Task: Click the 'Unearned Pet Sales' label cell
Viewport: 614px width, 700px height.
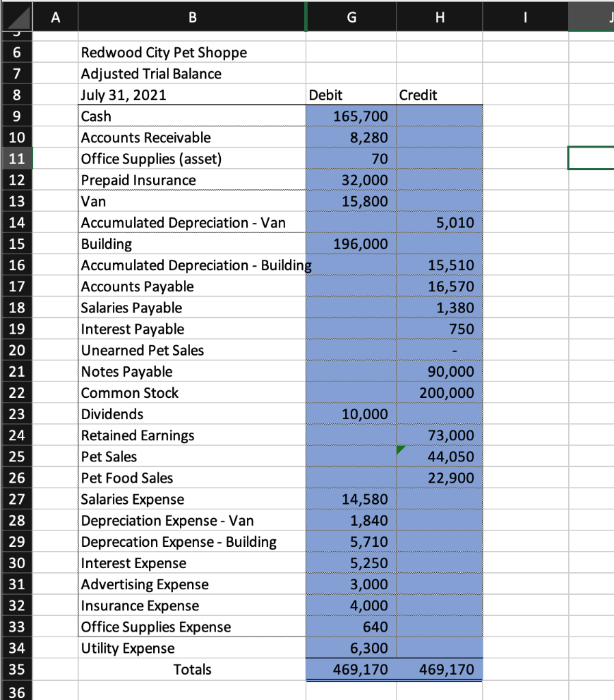Action: [192, 350]
